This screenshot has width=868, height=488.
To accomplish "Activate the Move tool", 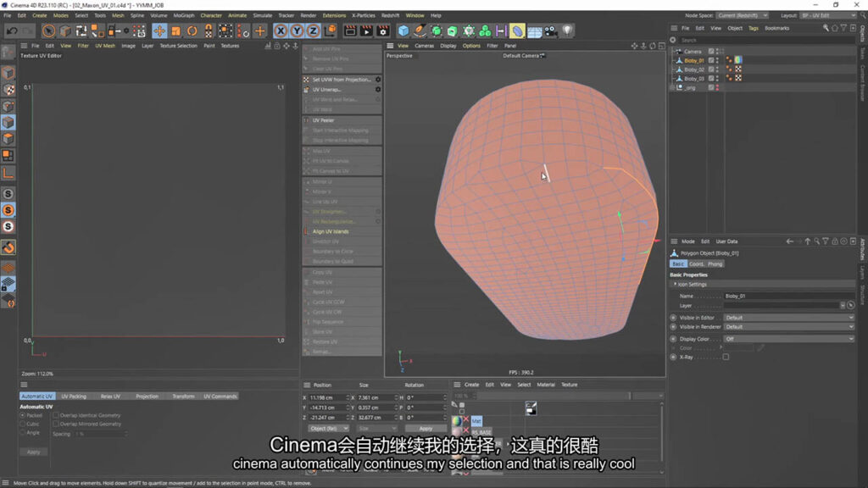I will pyautogui.click(x=159, y=31).
